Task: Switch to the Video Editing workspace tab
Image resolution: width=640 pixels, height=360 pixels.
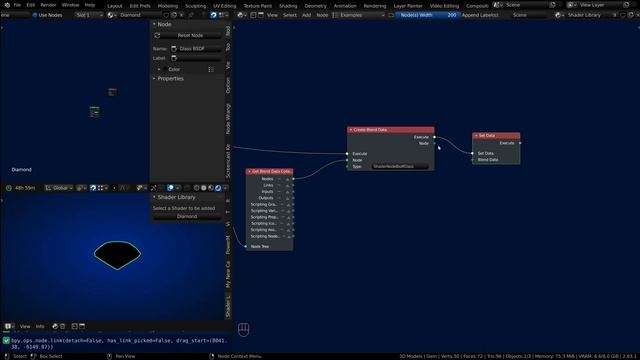Action: pyautogui.click(x=444, y=6)
